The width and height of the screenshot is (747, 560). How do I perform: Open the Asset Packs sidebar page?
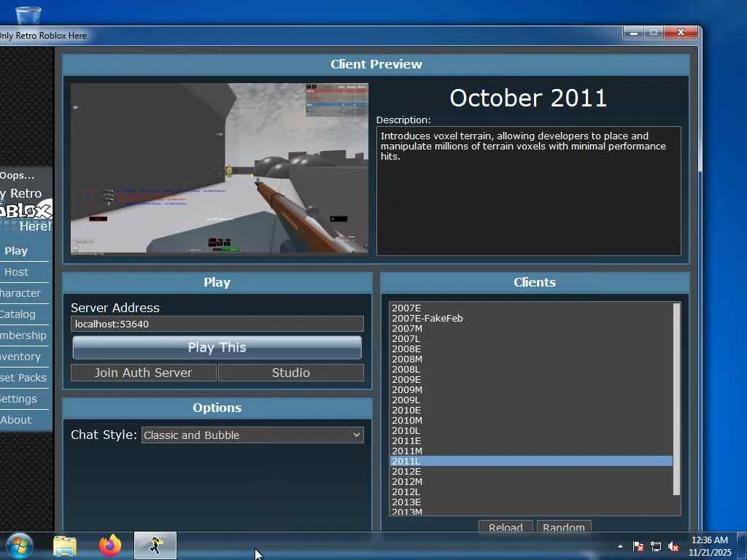coord(24,378)
